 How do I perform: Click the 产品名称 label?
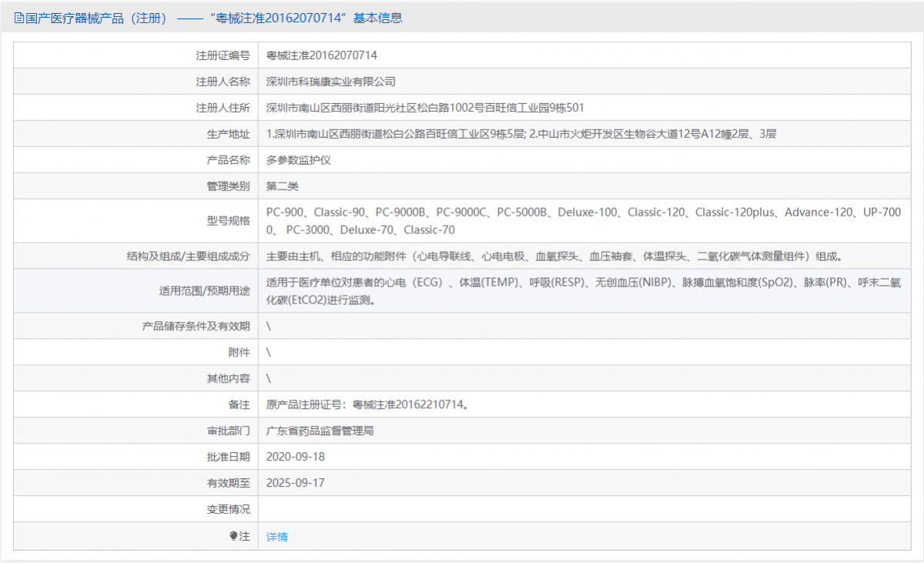click(229, 160)
